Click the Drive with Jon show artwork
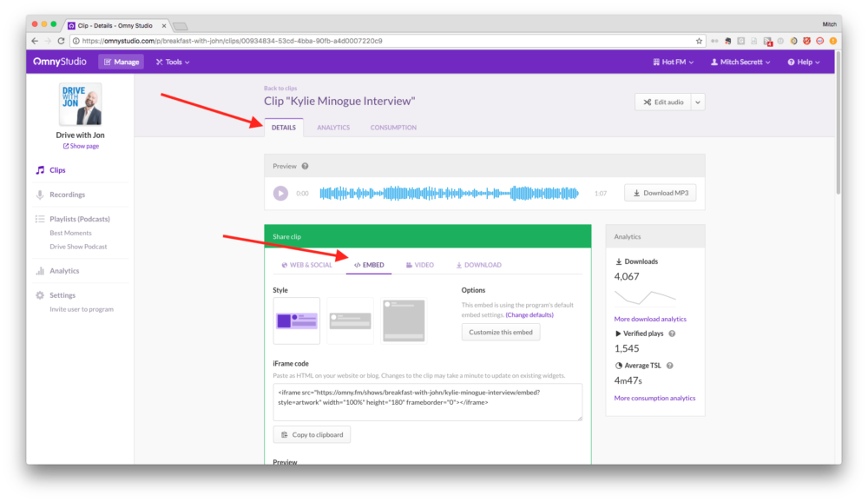The height and width of the screenshot is (502, 868). [x=80, y=103]
